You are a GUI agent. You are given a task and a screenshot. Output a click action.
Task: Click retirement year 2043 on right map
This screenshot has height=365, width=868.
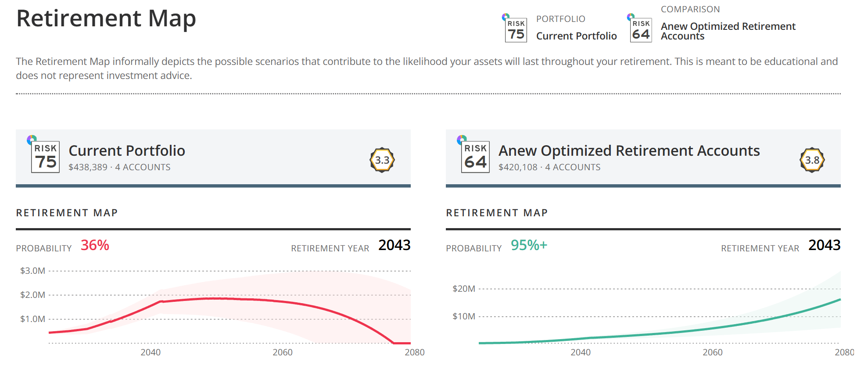824,245
